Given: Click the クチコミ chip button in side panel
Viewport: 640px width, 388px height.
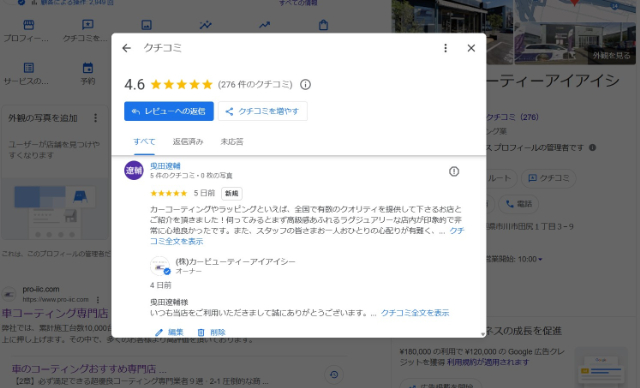Looking at the screenshot, I should pos(549,178).
